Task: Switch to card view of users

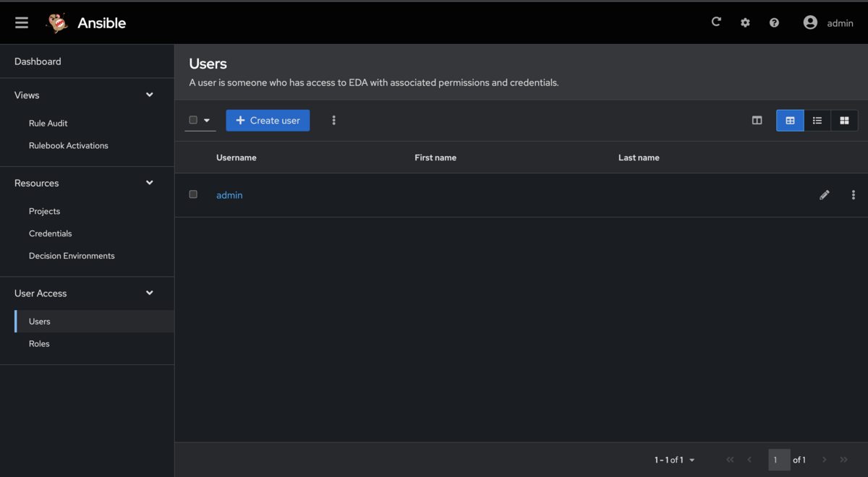Action: point(844,120)
